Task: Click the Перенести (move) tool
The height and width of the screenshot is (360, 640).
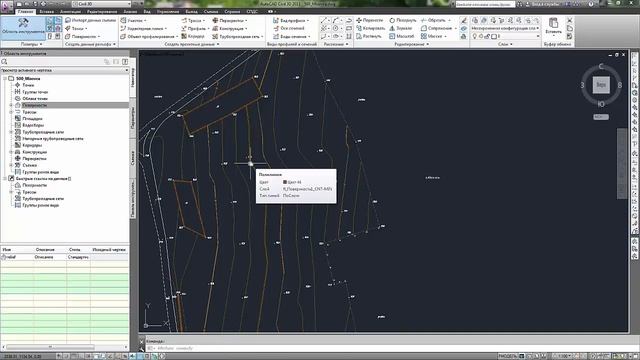Action: (x=369, y=20)
